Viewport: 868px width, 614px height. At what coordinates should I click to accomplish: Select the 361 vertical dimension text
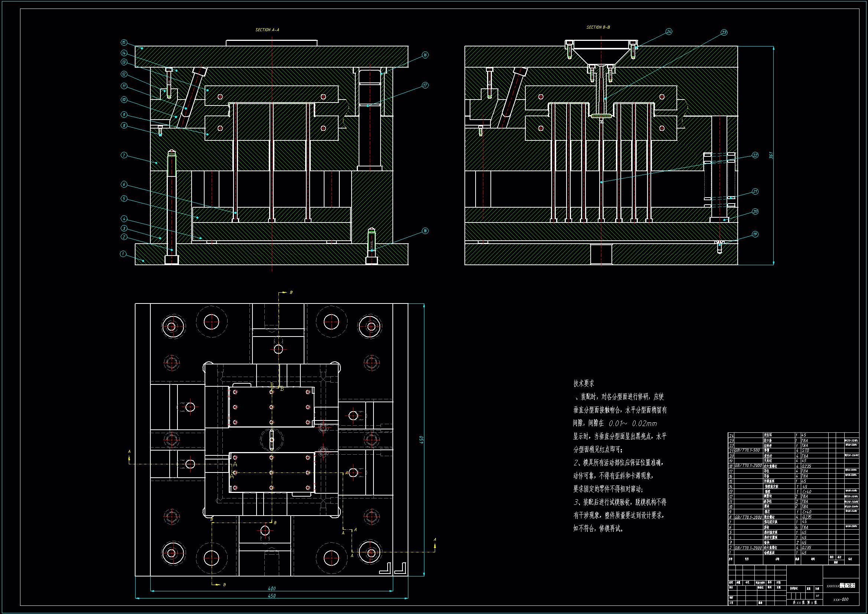[x=771, y=155]
